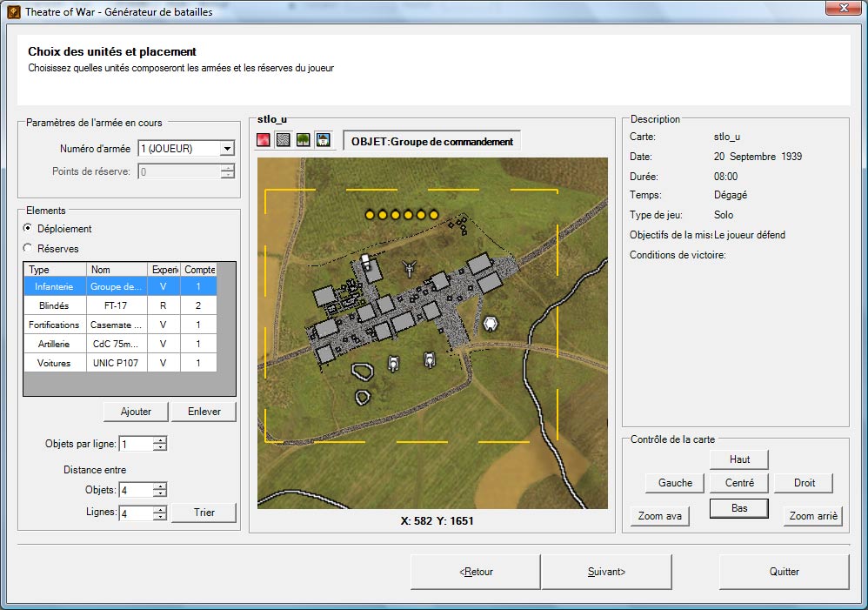868x610 pixels.
Task: Toggle the tree display icon
Action: coord(303,140)
